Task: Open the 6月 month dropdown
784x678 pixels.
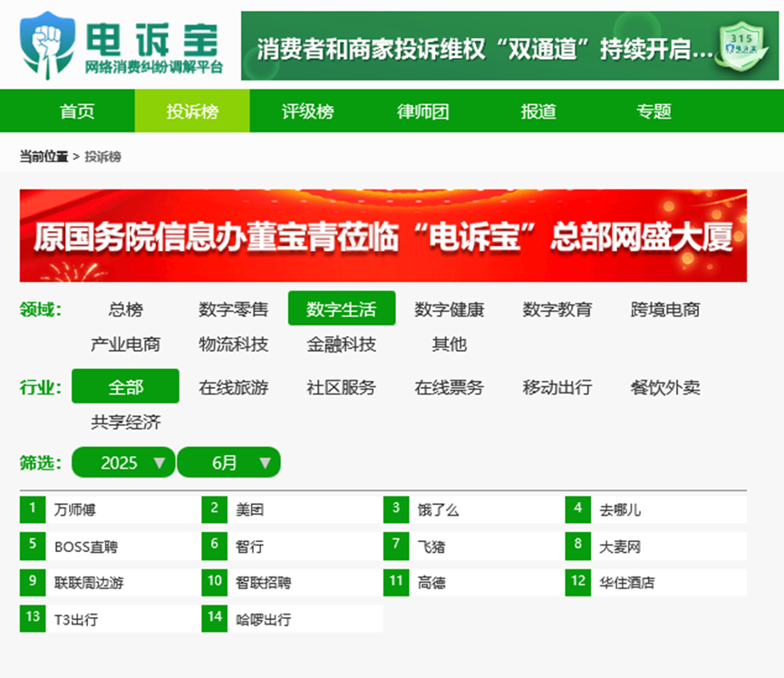Action: point(229,462)
